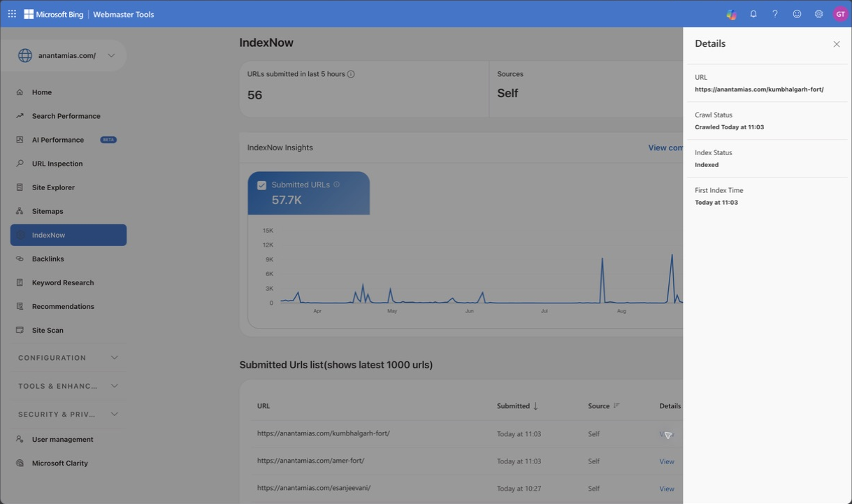Open the settings gear icon
The height and width of the screenshot is (504, 852).
point(818,14)
